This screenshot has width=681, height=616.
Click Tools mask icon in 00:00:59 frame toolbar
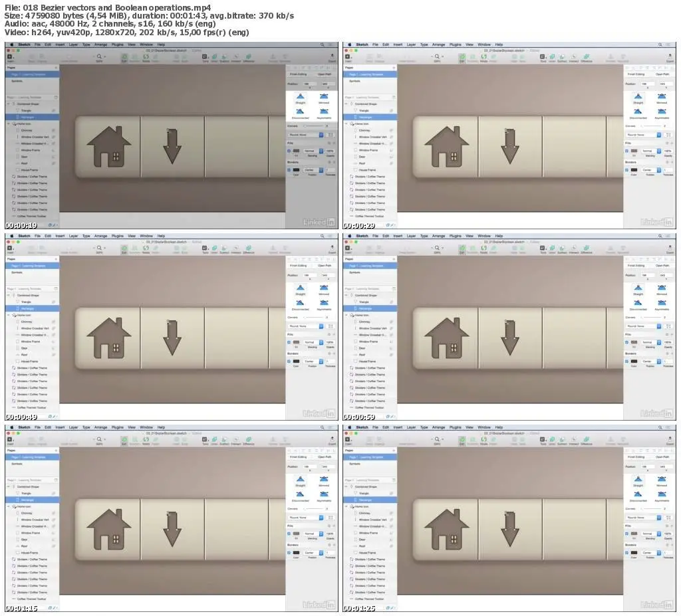point(543,248)
